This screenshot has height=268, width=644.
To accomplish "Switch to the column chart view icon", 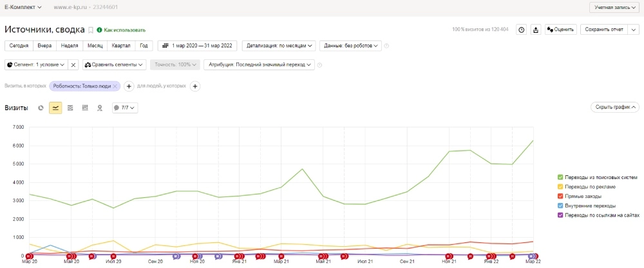I will point(85,108).
